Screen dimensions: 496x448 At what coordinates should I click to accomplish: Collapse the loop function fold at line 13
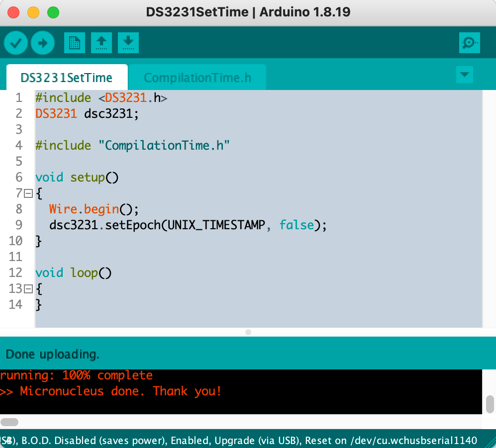tap(28, 289)
